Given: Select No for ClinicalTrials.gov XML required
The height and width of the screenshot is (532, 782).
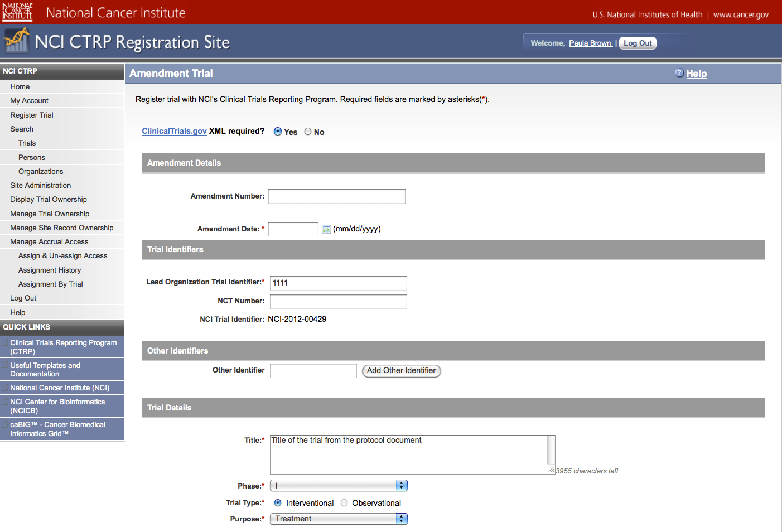Looking at the screenshot, I should coord(308,132).
